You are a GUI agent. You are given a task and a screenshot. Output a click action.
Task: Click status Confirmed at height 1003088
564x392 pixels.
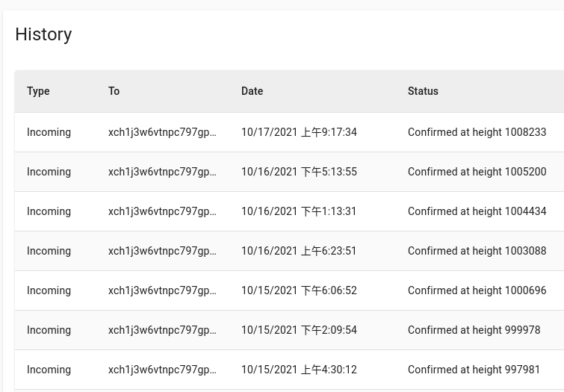click(x=477, y=251)
